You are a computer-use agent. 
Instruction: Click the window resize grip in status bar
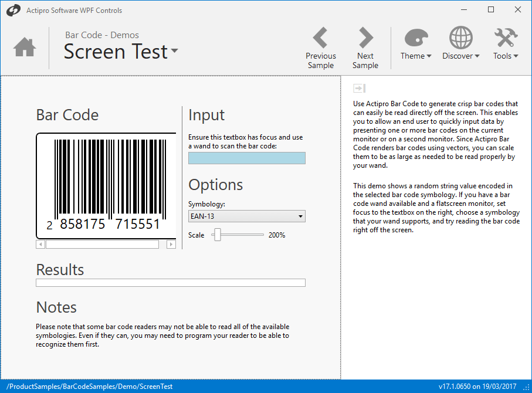[x=527, y=388]
